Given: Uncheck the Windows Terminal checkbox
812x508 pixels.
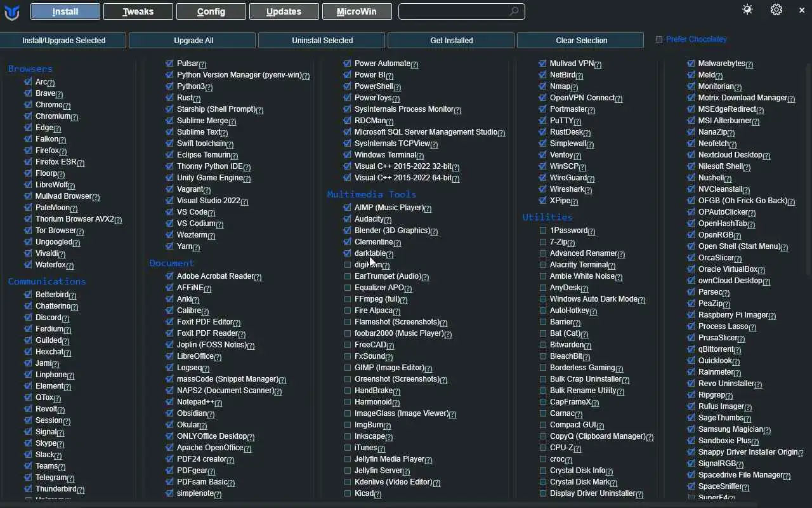Looking at the screenshot, I should pyautogui.click(x=347, y=155).
